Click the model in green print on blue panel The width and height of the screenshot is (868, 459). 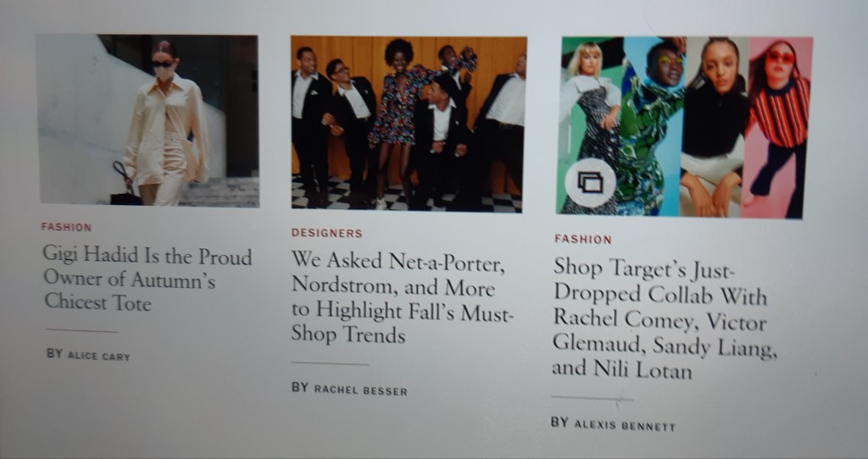tap(652, 127)
